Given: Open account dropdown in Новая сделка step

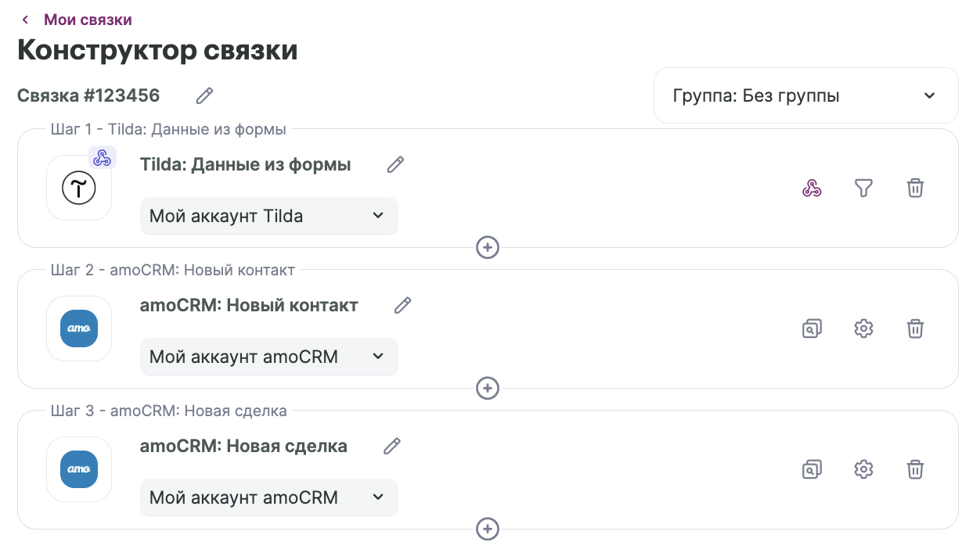Looking at the screenshot, I should click(x=268, y=497).
